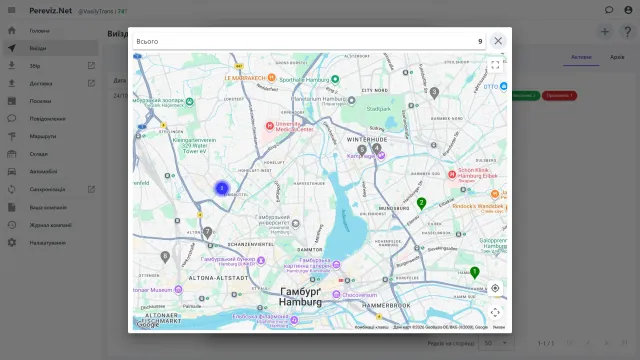This screenshot has height=360, width=640.
Task: Select the blue cluster marker 2
Action: (x=222, y=188)
